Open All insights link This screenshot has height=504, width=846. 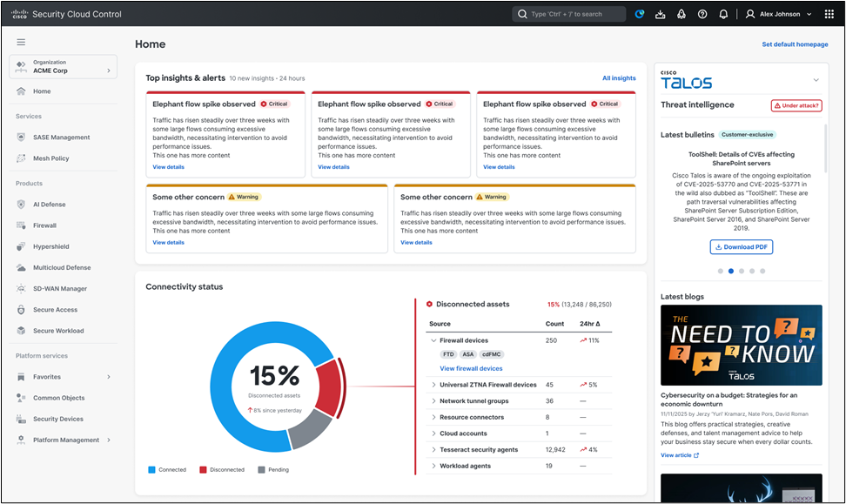(x=619, y=77)
